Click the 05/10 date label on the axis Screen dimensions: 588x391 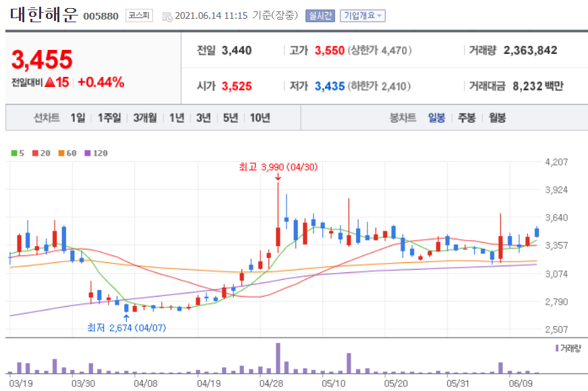coord(333,384)
